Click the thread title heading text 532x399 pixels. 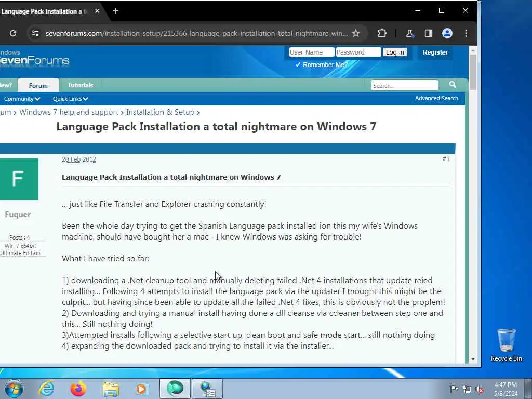216,127
